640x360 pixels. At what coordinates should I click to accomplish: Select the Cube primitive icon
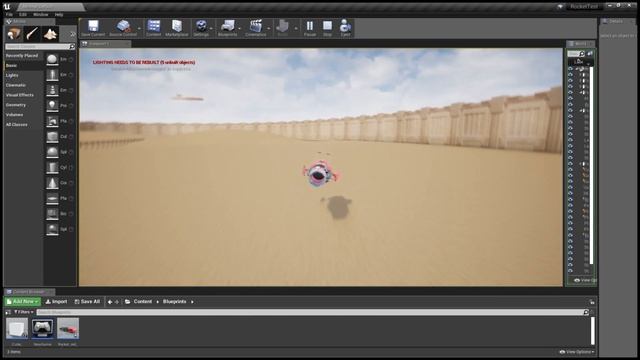(52, 137)
